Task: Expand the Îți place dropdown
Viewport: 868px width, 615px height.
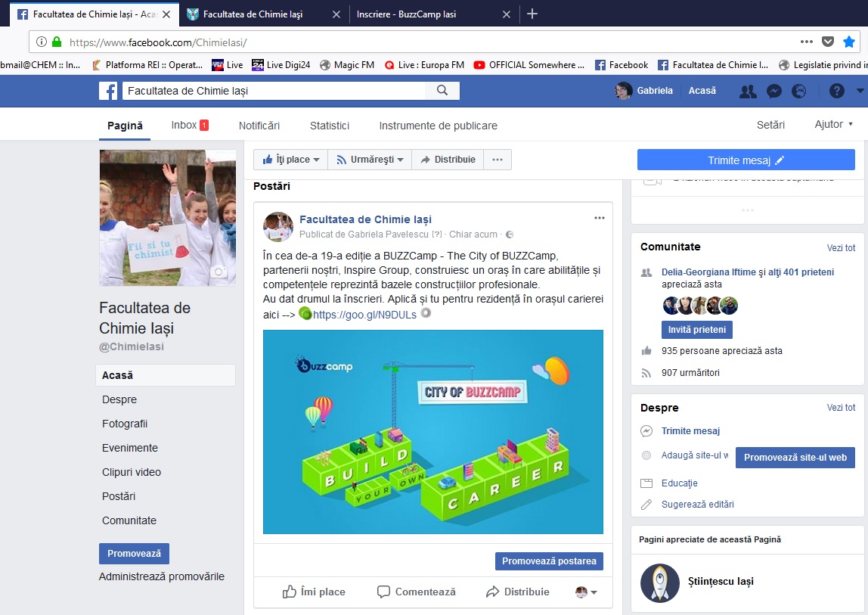Action: [x=291, y=160]
